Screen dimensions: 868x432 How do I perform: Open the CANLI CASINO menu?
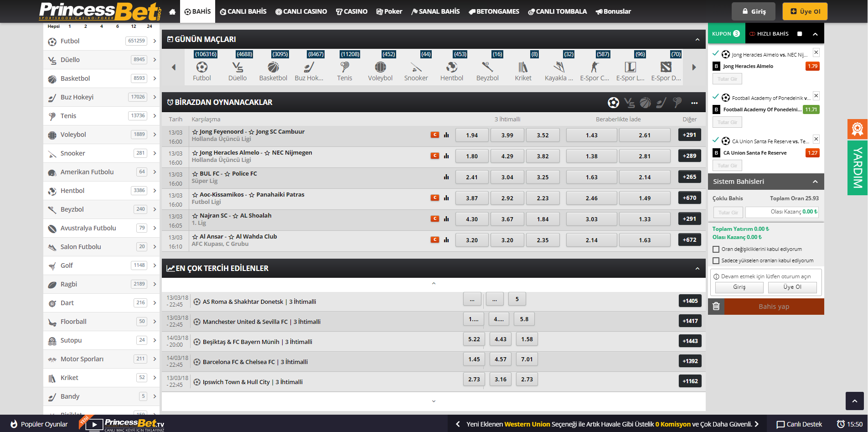point(301,11)
